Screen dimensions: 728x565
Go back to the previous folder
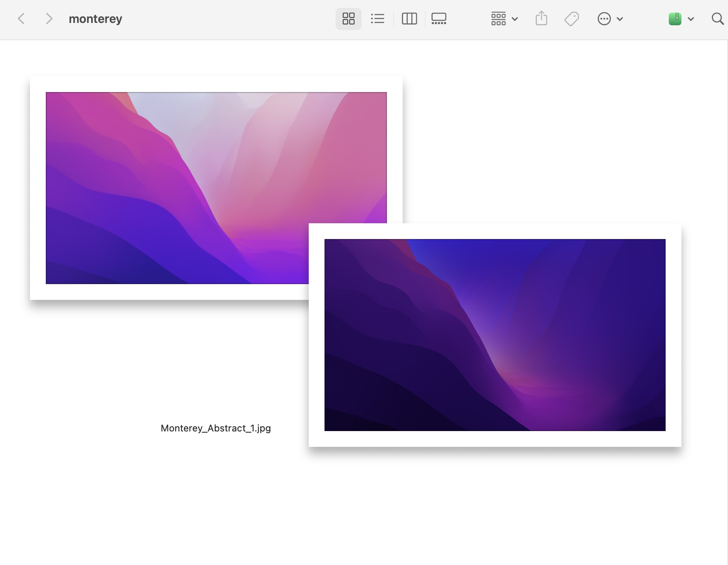[21, 19]
